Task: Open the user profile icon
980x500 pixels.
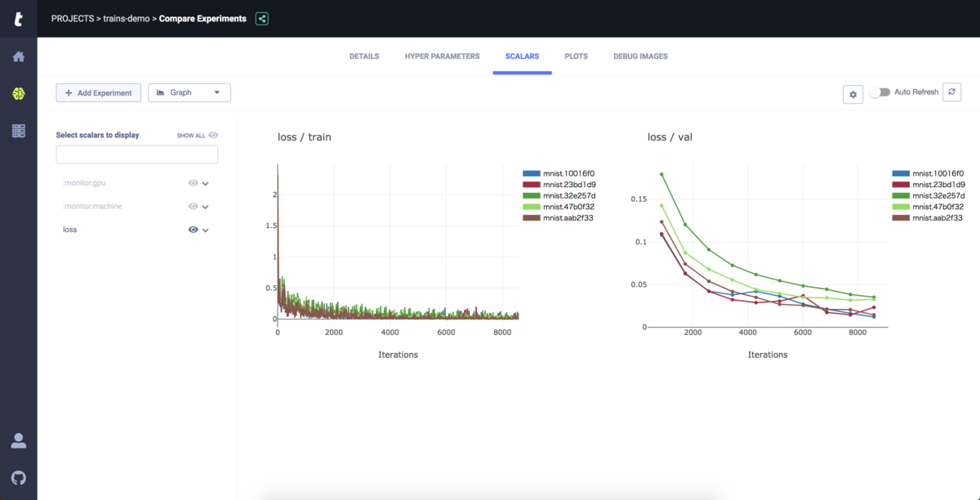Action: (x=18, y=440)
